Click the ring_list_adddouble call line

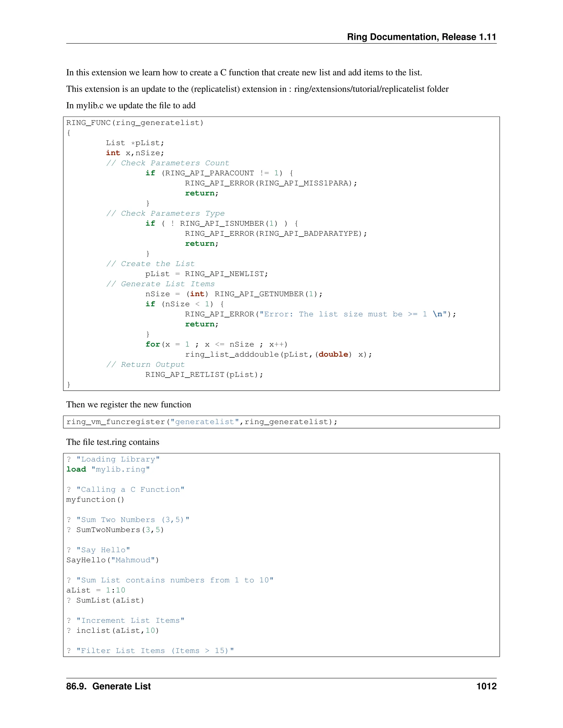coord(278,354)
